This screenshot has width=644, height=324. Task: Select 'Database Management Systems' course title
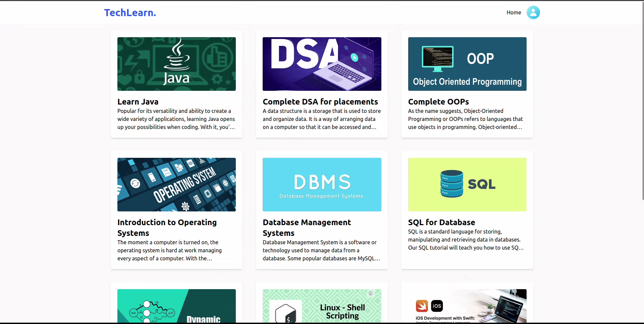(x=307, y=228)
